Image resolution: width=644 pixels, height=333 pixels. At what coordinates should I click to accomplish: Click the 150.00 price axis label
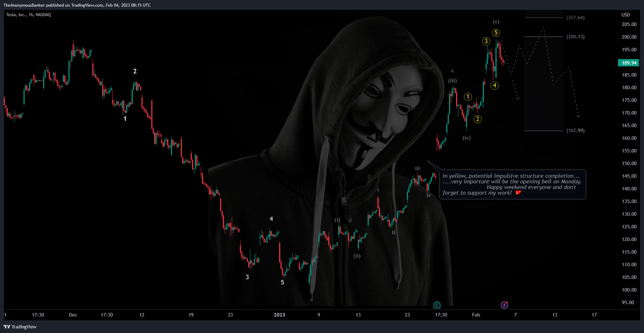coord(629,163)
